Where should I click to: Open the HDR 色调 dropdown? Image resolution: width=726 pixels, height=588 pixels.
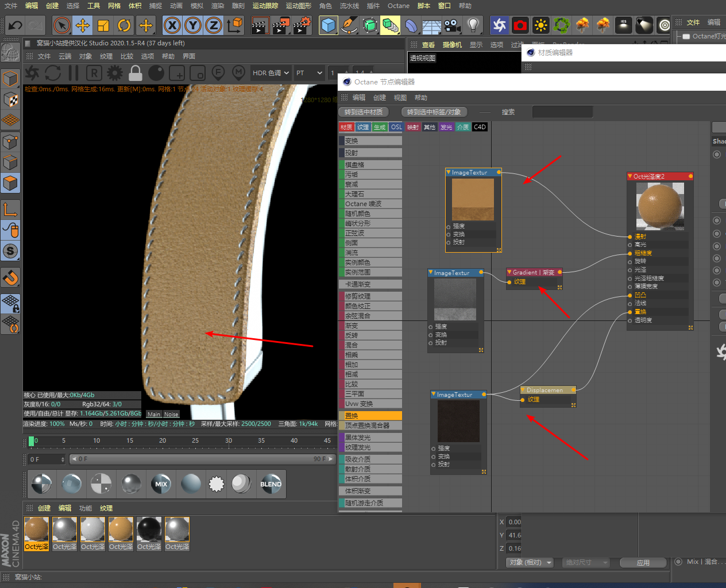(x=271, y=73)
